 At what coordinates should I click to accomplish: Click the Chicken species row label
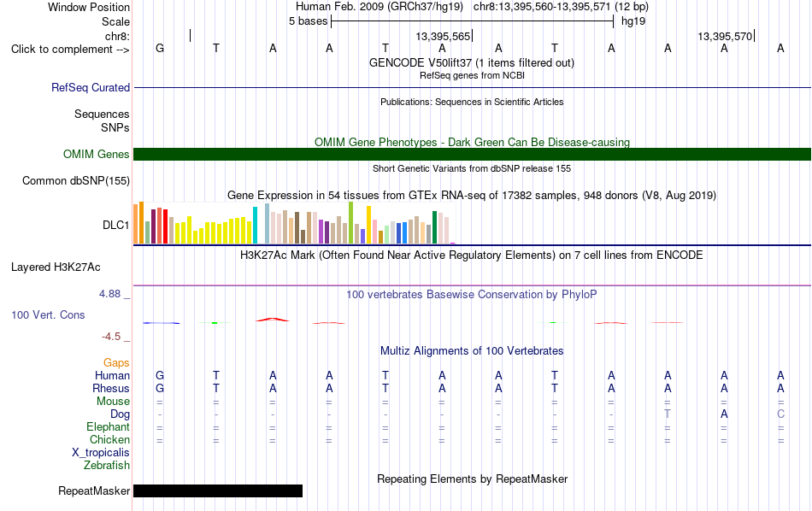109,439
